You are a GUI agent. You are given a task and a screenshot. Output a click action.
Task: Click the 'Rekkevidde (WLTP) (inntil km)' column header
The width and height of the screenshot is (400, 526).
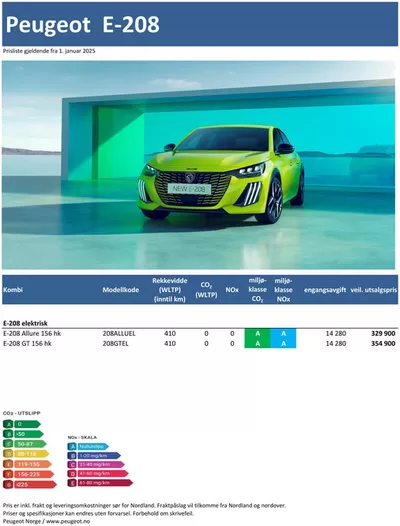coord(169,290)
